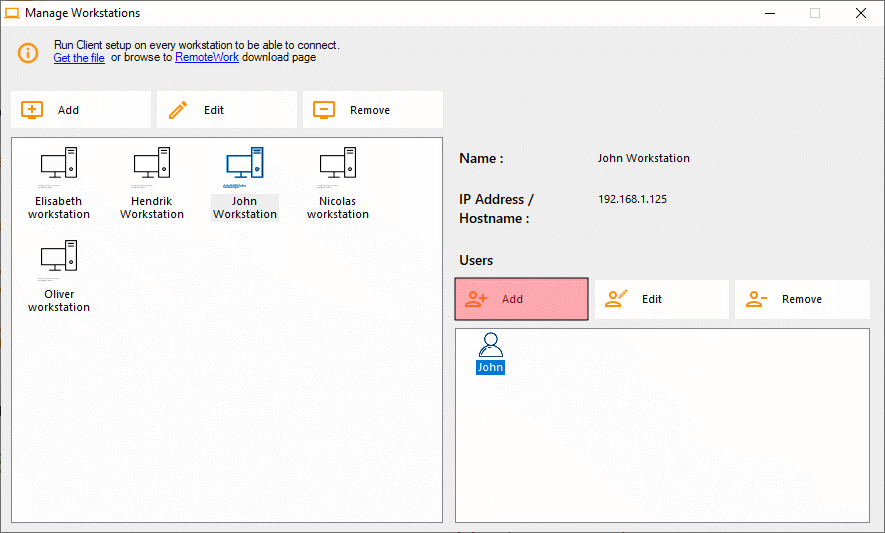The height and width of the screenshot is (533, 885).
Task: Open the RemoteWork download page link
Action: click(207, 57)
